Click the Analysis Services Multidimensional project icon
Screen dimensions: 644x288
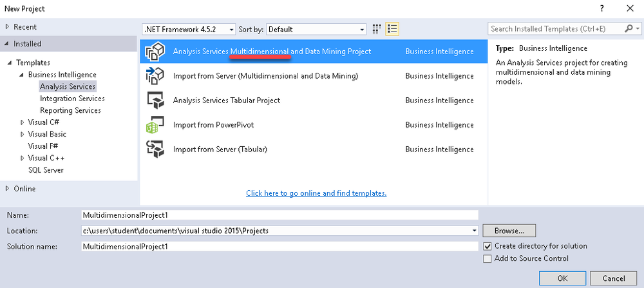click(x=155, y=52)
